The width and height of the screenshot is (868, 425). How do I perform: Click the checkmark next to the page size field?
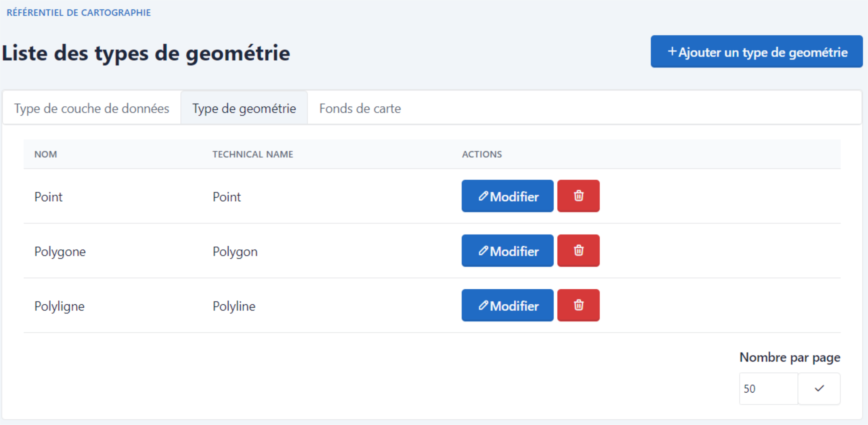click(x=819, y=388)
